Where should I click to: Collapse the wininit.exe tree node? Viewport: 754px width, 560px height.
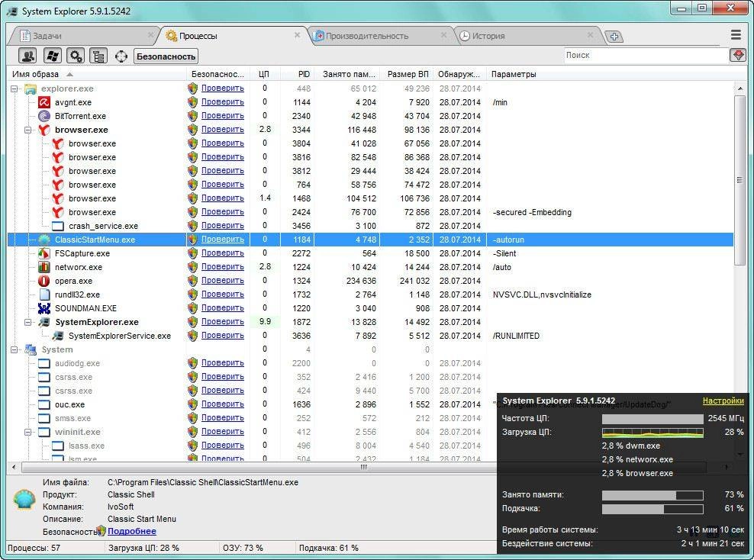coord(28,432)
